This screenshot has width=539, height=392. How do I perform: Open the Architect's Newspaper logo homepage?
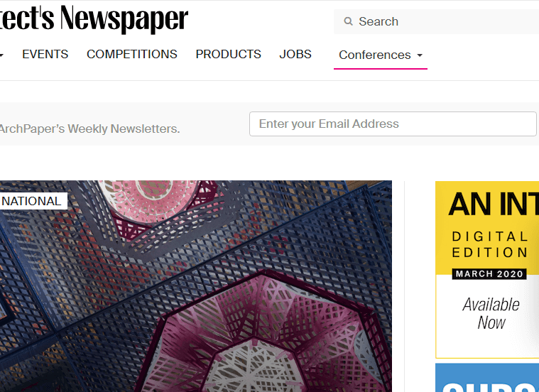click(94, 18)
